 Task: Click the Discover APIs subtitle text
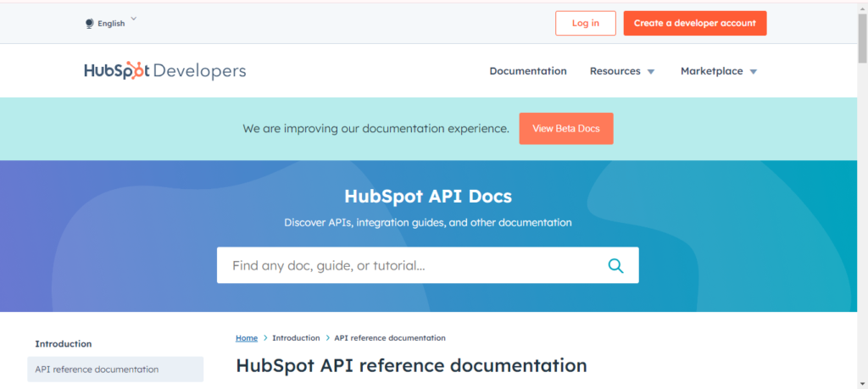tap(428, 222)
